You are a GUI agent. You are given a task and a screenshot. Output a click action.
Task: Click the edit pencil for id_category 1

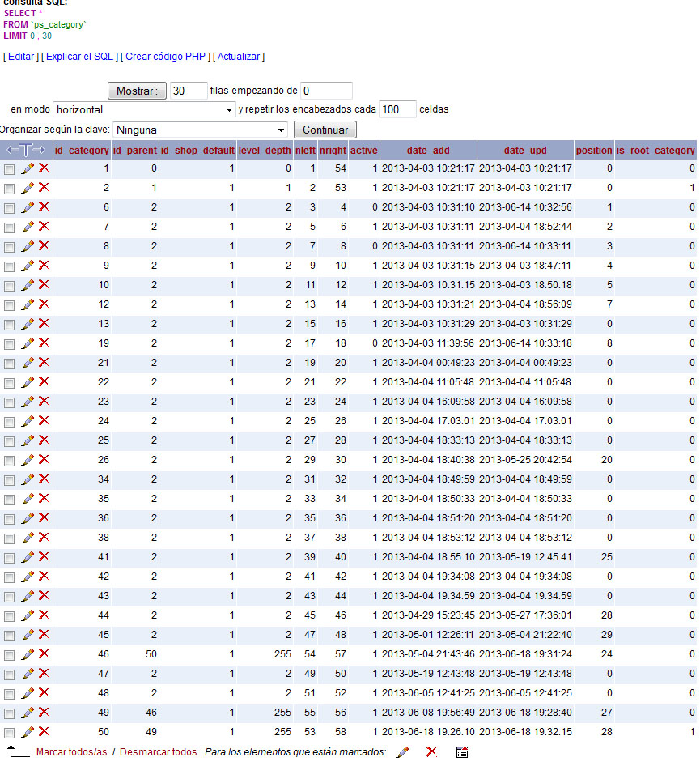(x=28, y=168)
